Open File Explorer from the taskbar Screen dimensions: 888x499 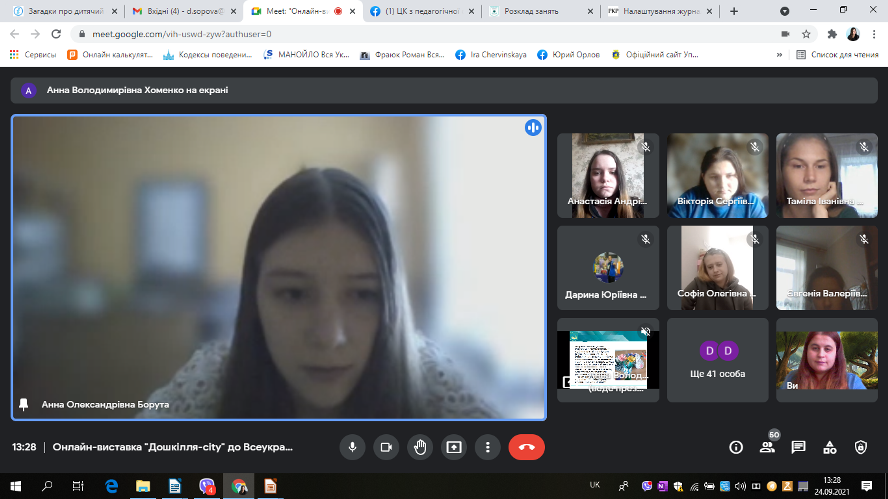click(x=143, y=486)
